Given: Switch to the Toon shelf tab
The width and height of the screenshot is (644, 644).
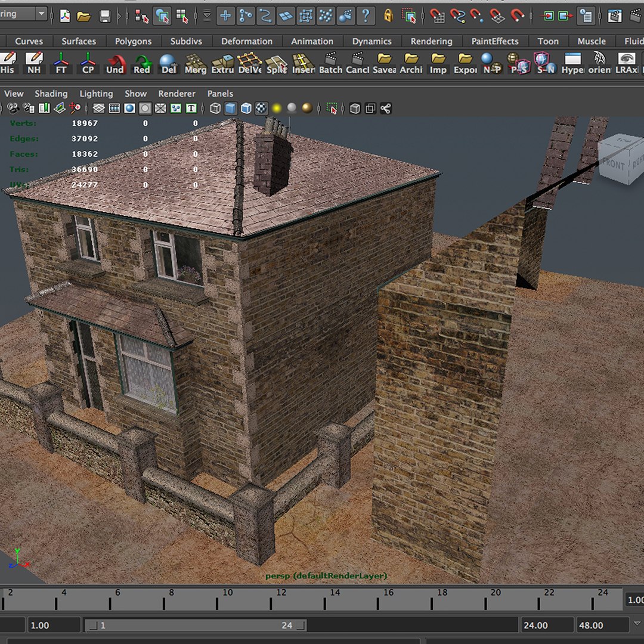Looking at the screenshot, I should point(549,41).
